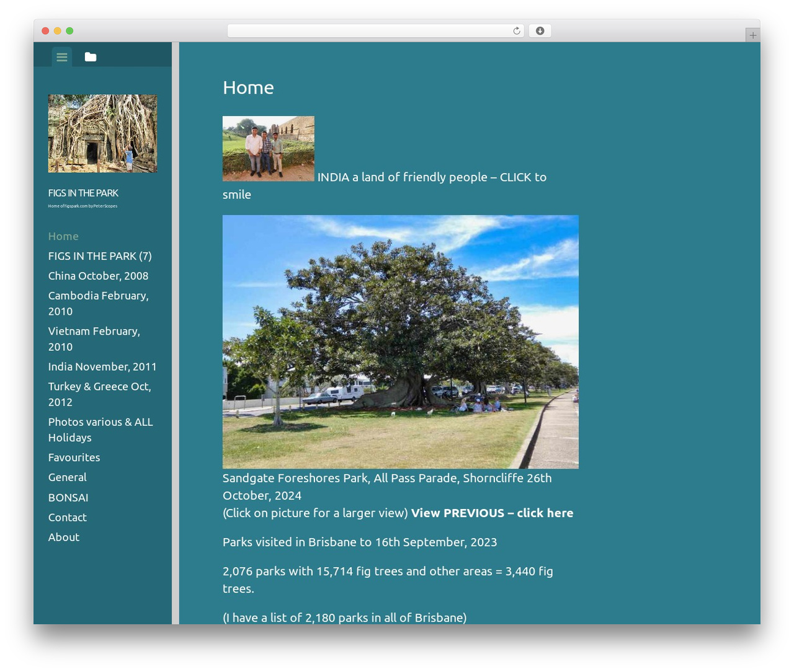The height and width of the screenshot is (672, 794).
Task: Click INDIA a land of friendly people link
Action: [x=385, y=185]
